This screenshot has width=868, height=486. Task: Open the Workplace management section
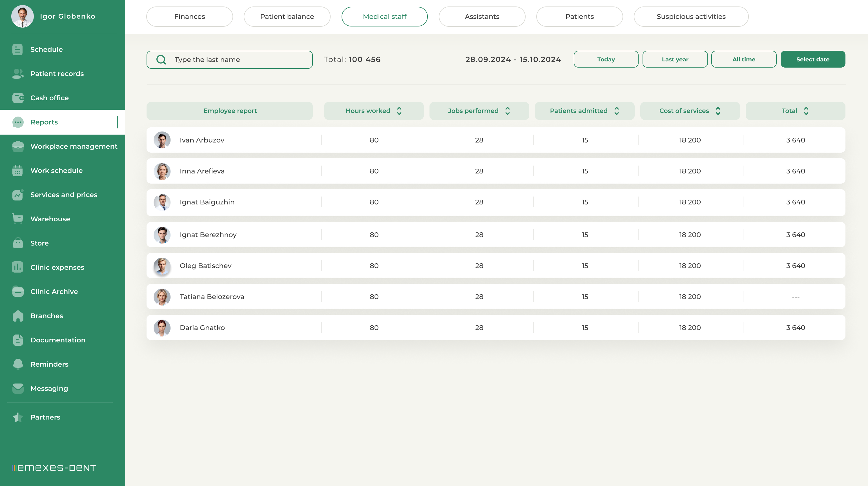(74, 146)
